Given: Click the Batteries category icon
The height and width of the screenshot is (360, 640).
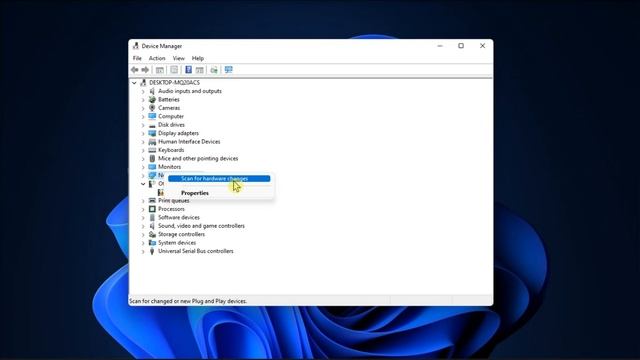Looking at the screenshot, I should (152, 99).
